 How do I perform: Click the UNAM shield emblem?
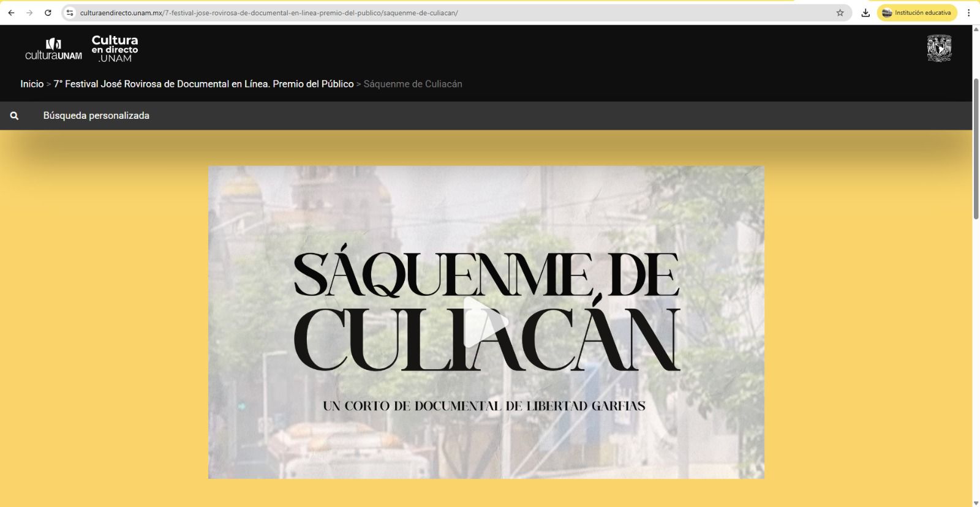939,48
